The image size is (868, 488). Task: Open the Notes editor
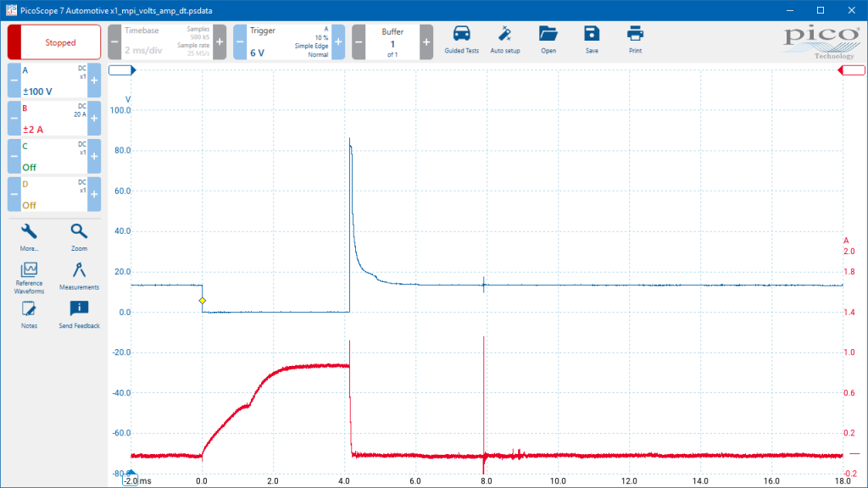click(29, 315)
